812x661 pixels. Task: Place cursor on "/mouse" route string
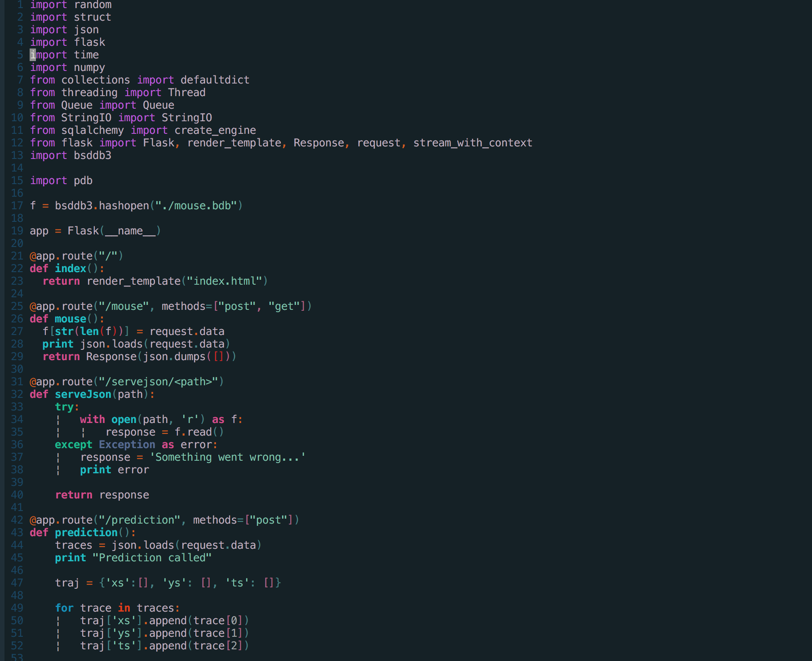[124, 306]
